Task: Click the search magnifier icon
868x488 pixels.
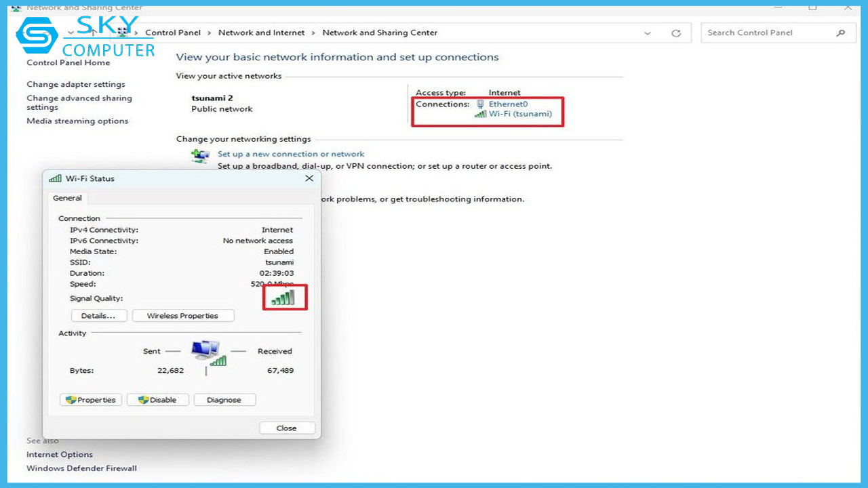Action: pyautogui.click(x=841, y=33)
